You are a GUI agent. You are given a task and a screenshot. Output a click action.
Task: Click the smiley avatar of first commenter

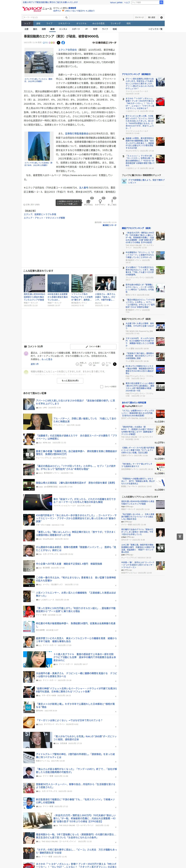pos(26,353)
